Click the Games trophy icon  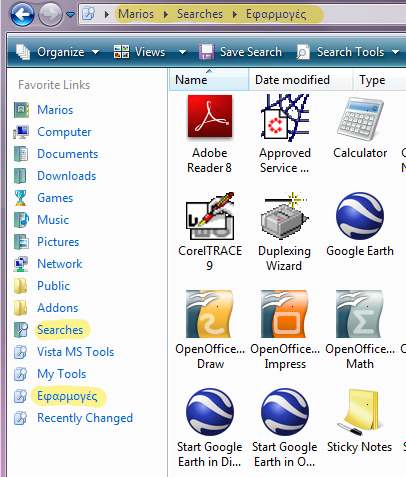(x=20, y=198)
